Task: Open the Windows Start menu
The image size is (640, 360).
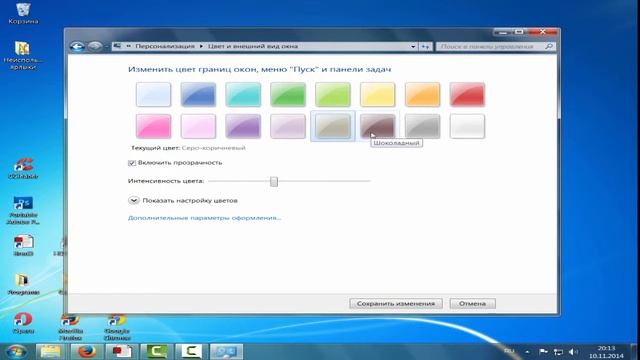Action: click(x=16, y=351)
